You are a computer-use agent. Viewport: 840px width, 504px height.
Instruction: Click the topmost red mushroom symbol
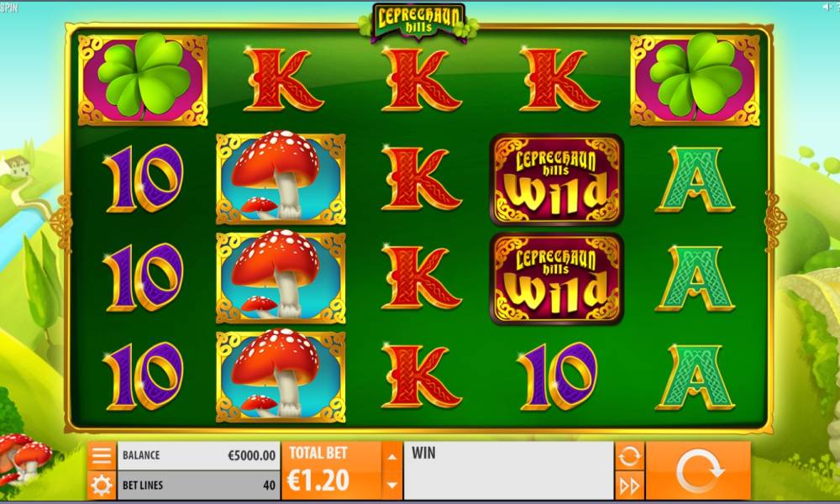point(281,178)
